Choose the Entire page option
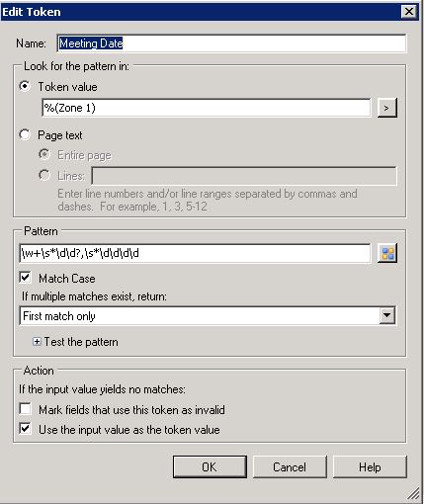This screenshot has width=424, height=504. point(44,154)
